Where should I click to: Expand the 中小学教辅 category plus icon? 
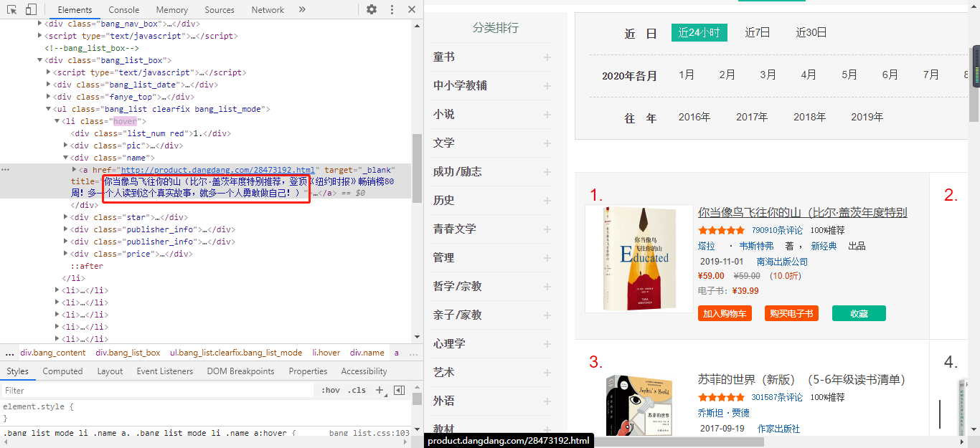point(547,86)
